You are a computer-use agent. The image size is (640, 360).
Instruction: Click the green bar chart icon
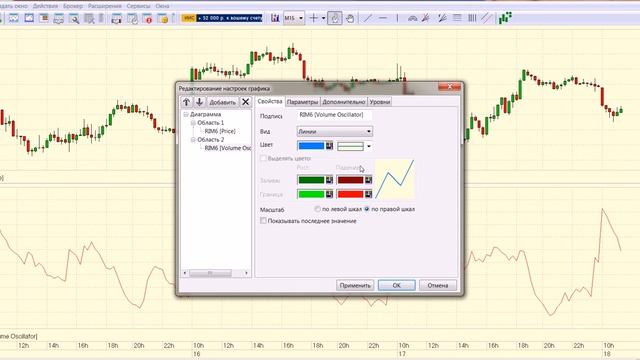(505, 18)
